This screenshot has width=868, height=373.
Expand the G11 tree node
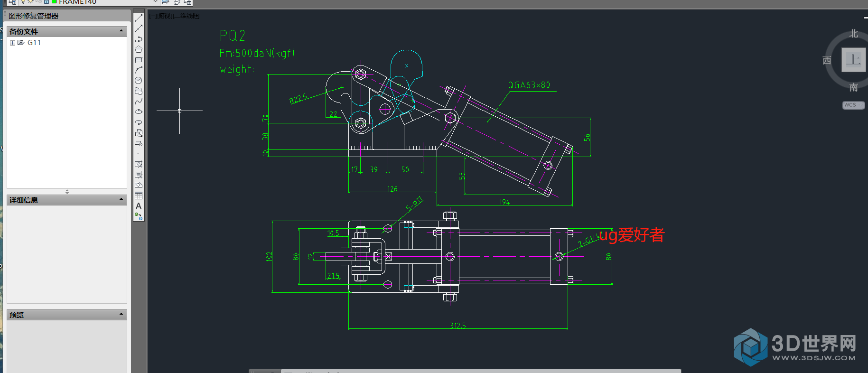12,43
